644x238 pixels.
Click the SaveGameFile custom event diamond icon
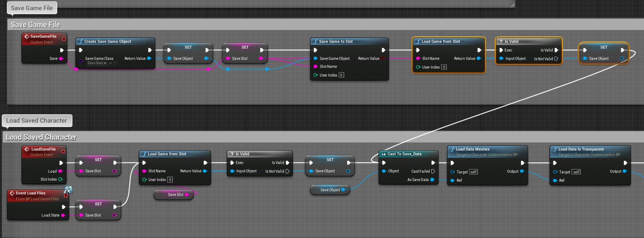(x=27, y=37)
